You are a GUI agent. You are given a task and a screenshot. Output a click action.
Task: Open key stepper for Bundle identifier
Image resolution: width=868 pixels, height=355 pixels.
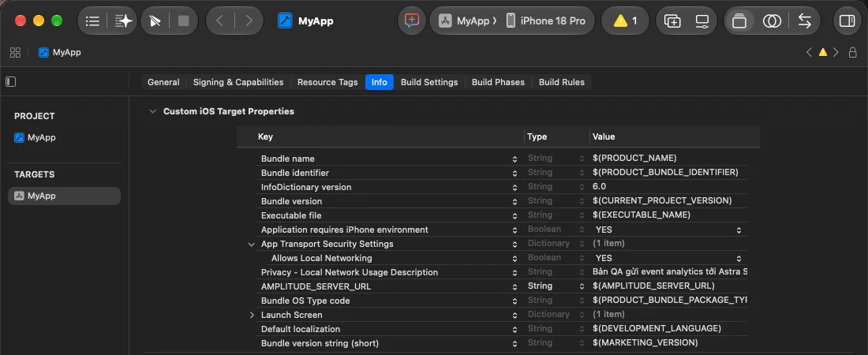point(514,174)
